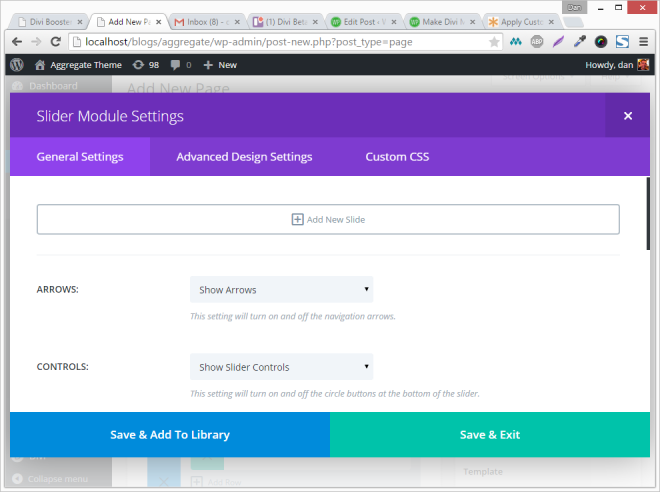Close the Slider Module Settings dialog
This screenshot has width=660, height=492.
(628, 116)
